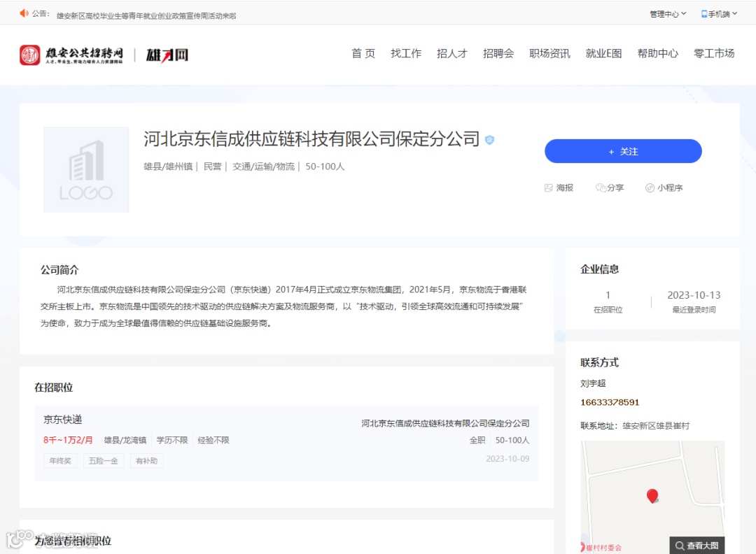Open the 招聘会 menu item
Screen dimensions: 756x554
498,53
